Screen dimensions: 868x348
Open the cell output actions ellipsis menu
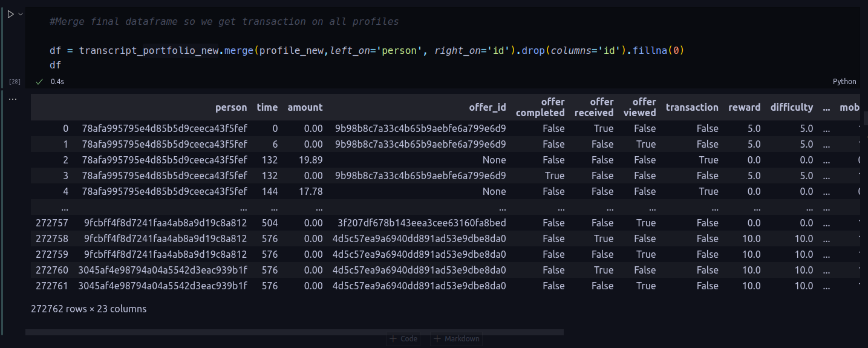(12, 99)
